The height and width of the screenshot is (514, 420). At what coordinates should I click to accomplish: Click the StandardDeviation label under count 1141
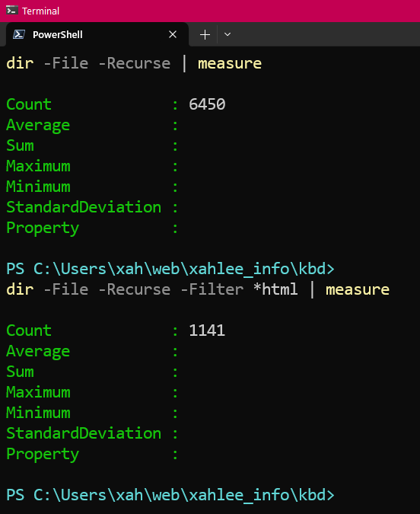(84, 433)
